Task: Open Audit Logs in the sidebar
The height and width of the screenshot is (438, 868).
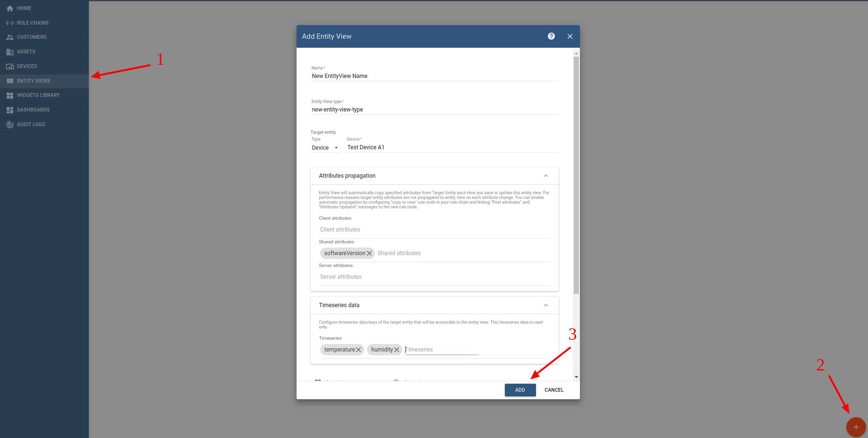Action: click(31, 124)
